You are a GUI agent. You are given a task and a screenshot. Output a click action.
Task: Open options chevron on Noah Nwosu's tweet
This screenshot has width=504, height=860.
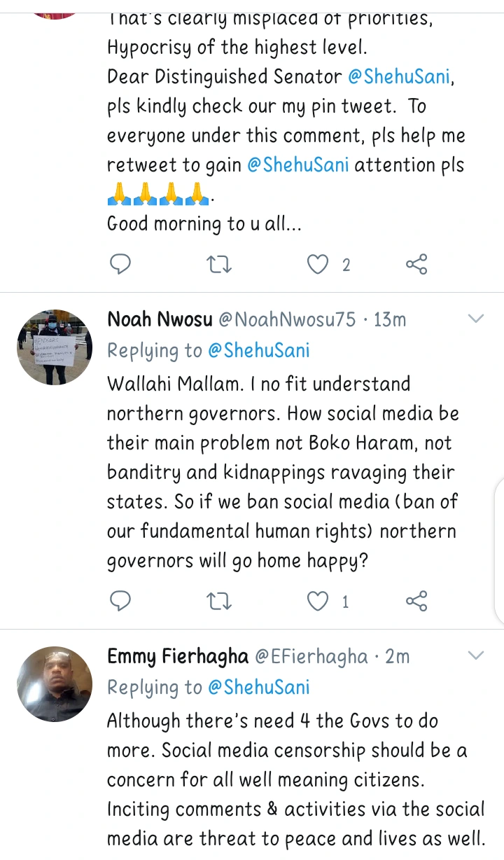coord(475,319)
